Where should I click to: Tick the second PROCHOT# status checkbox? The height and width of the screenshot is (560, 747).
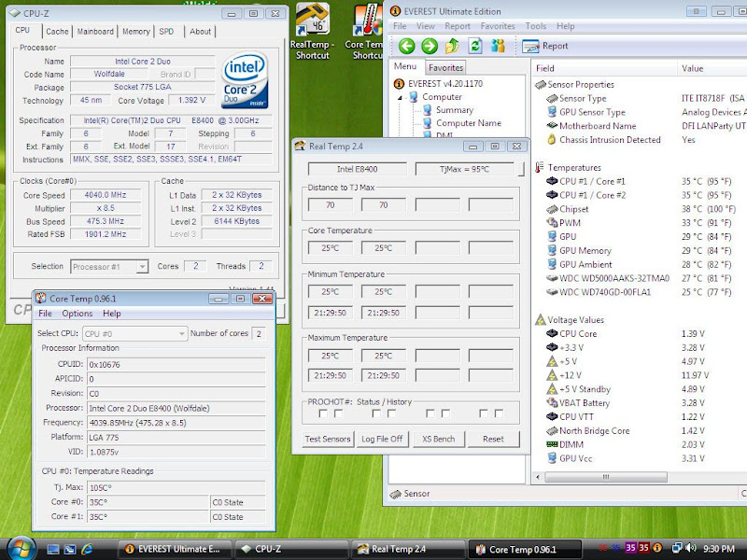coord(338,413)
